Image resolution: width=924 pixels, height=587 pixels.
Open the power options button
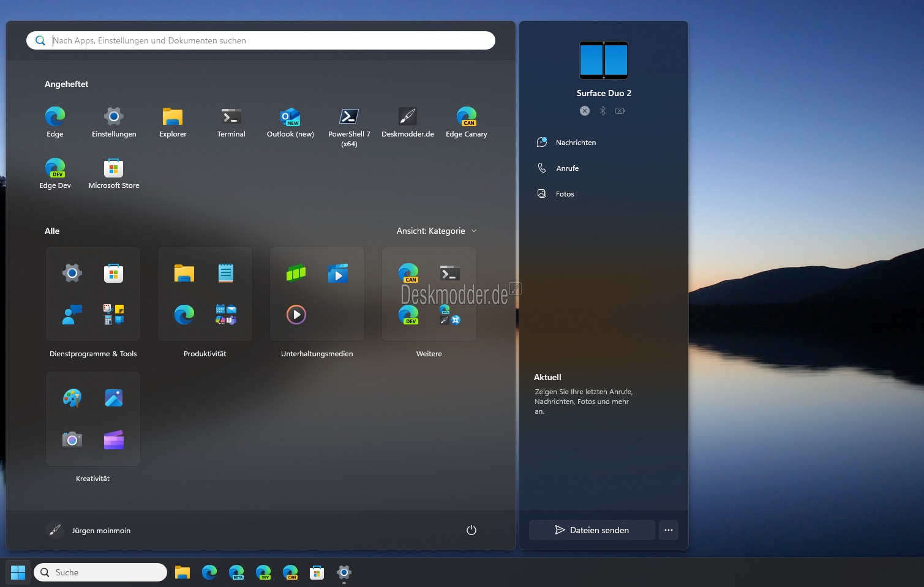[471, 530]
